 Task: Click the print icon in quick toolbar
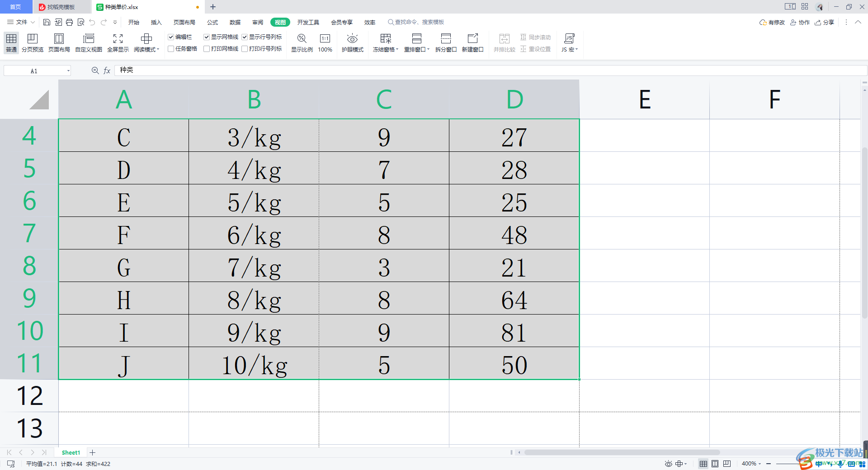pos(69,22)
